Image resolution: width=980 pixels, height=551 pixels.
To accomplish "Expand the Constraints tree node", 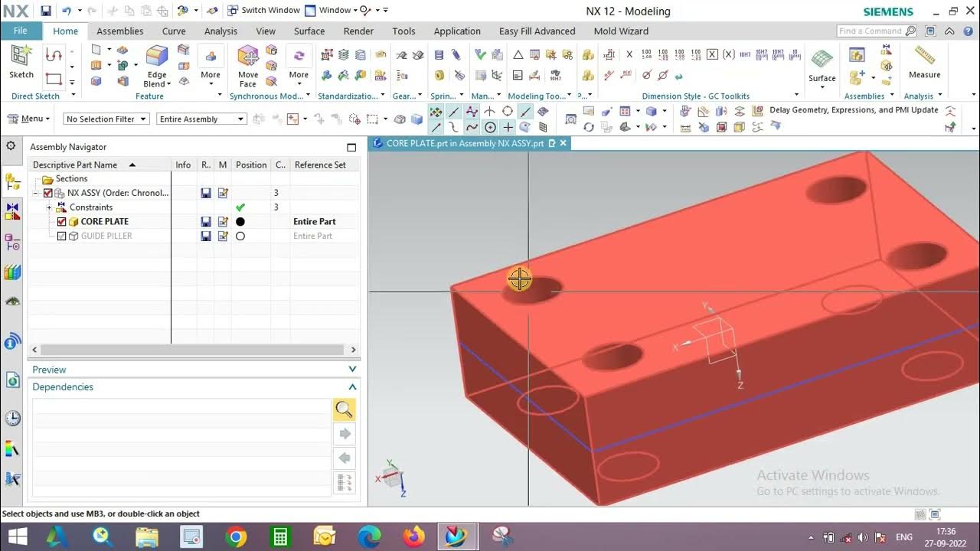I will [x=49, y=207].
